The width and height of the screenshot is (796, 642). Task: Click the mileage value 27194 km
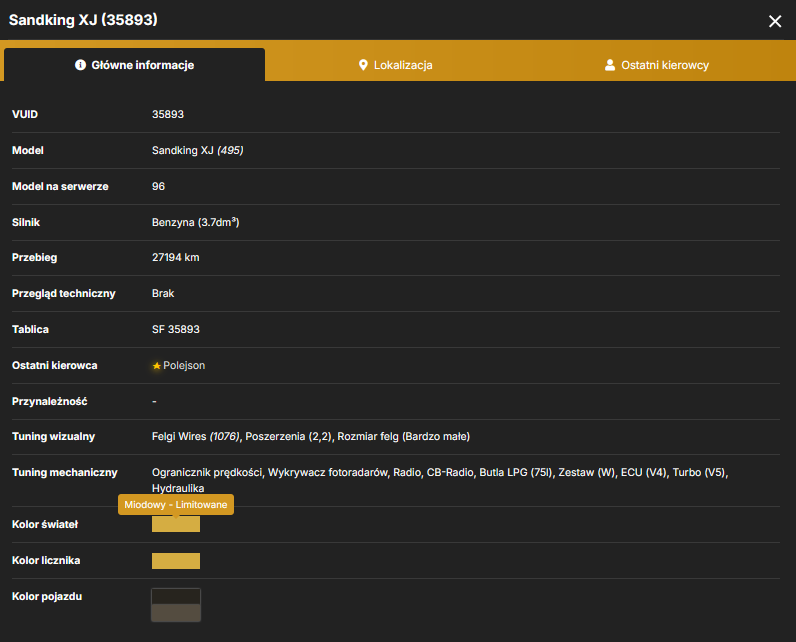click(176, 257)
